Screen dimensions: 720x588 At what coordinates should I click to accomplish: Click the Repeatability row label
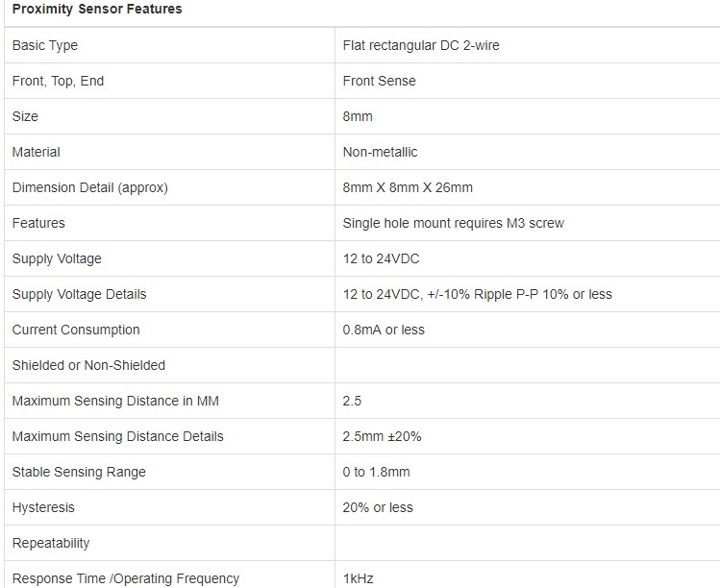click(51, 543)
